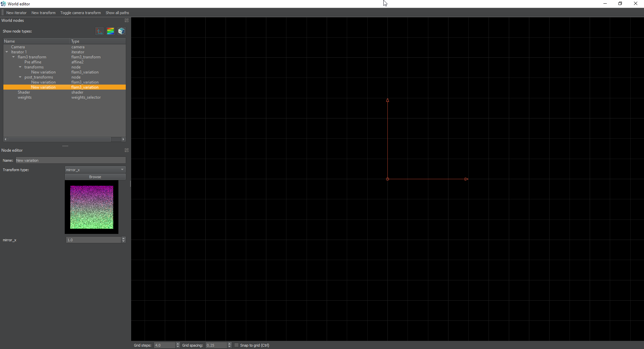This screenshot has height=349, width=644.
Task: Click the node Name input field
Action: point(71,160)
